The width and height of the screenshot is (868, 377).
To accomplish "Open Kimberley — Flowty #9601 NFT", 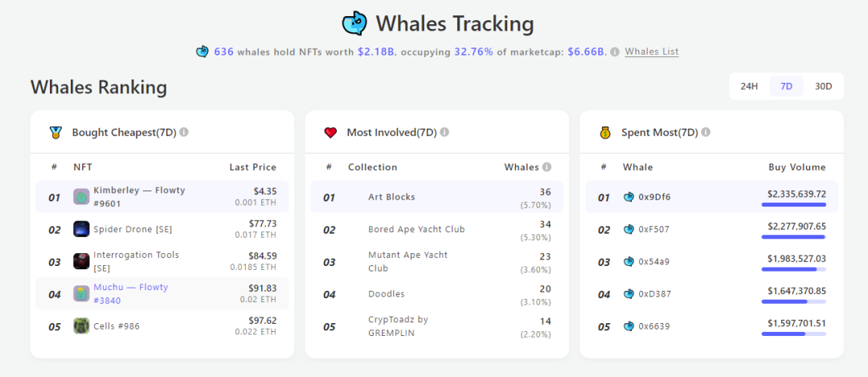I will click(x=139, y=197).
